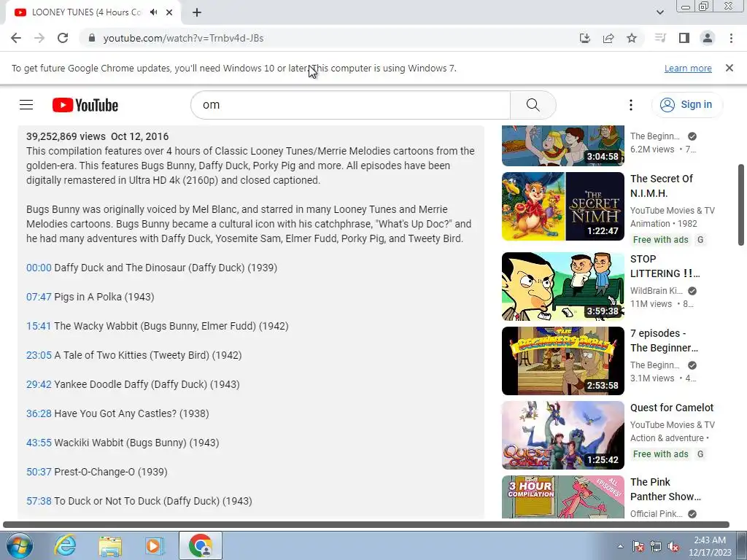Select the Chrome taskbar button

tap(201, 545)
